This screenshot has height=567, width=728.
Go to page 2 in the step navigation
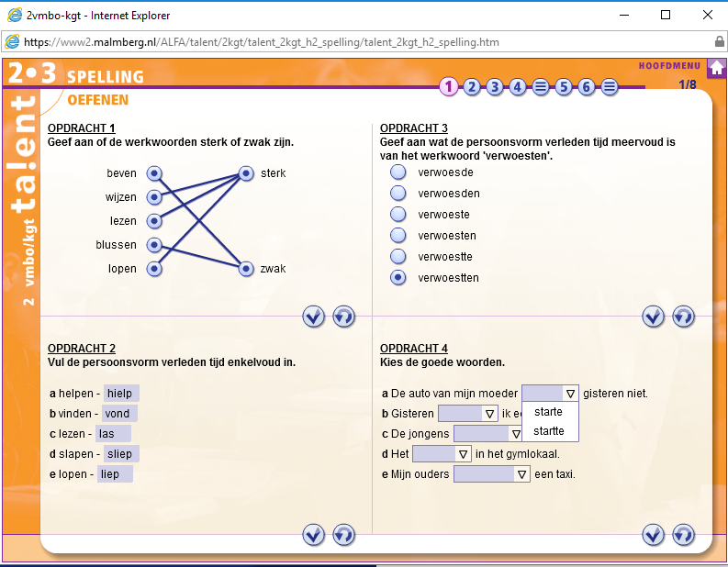click(472, 87)
